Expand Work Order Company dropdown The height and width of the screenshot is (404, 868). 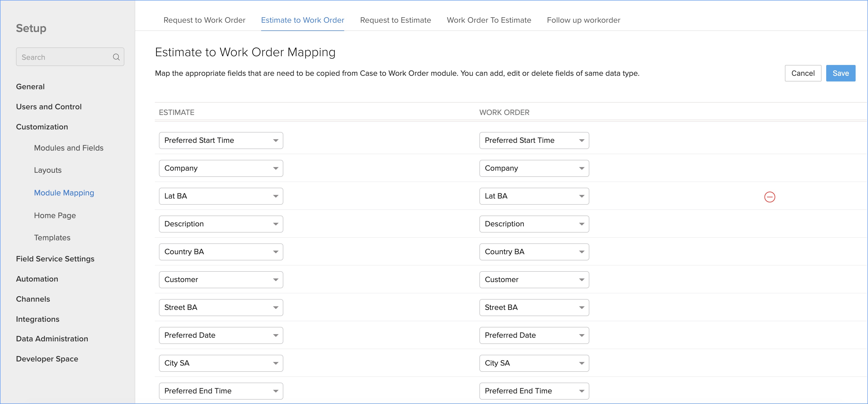pos(534,168)
